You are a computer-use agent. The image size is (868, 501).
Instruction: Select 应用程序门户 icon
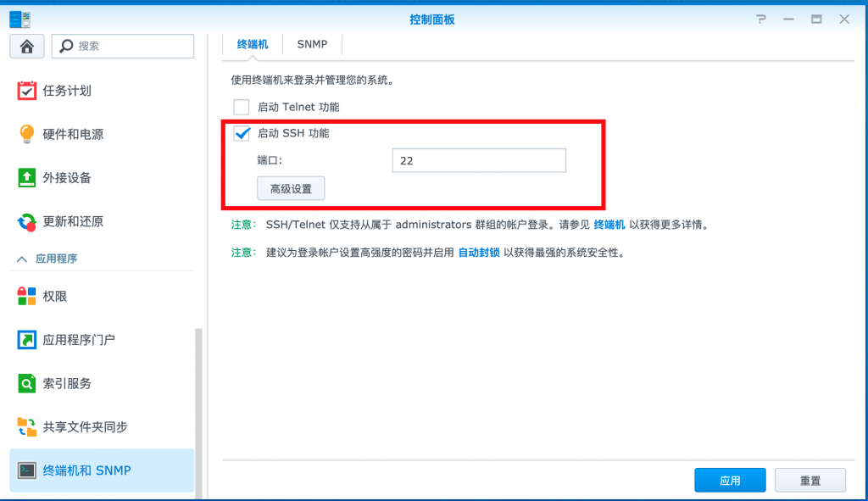pyautogui.click(x=27, y=340)
